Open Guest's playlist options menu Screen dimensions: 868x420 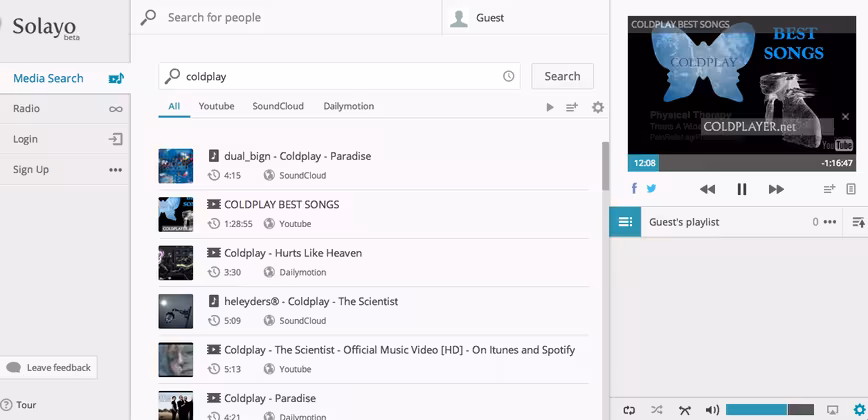coord(830,222)
